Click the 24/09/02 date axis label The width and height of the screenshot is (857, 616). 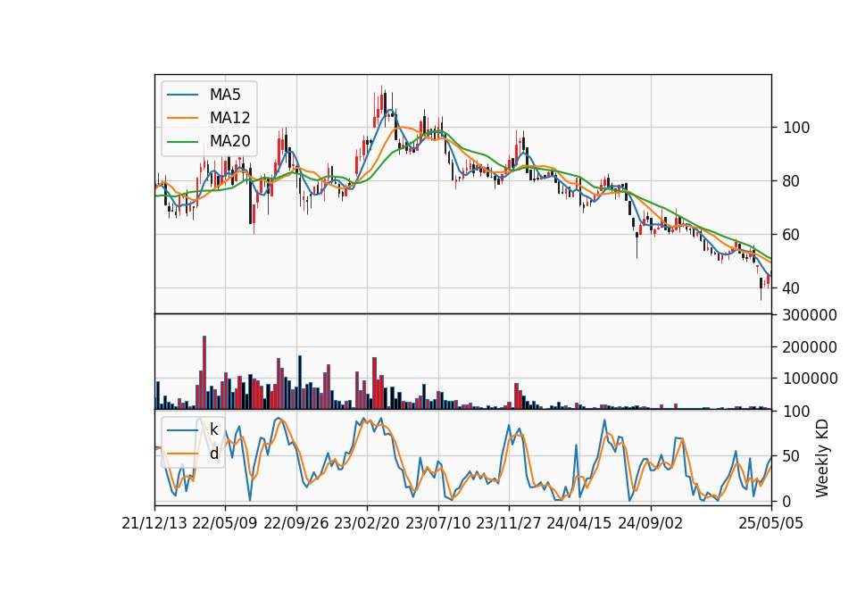[x=651, y=523]
